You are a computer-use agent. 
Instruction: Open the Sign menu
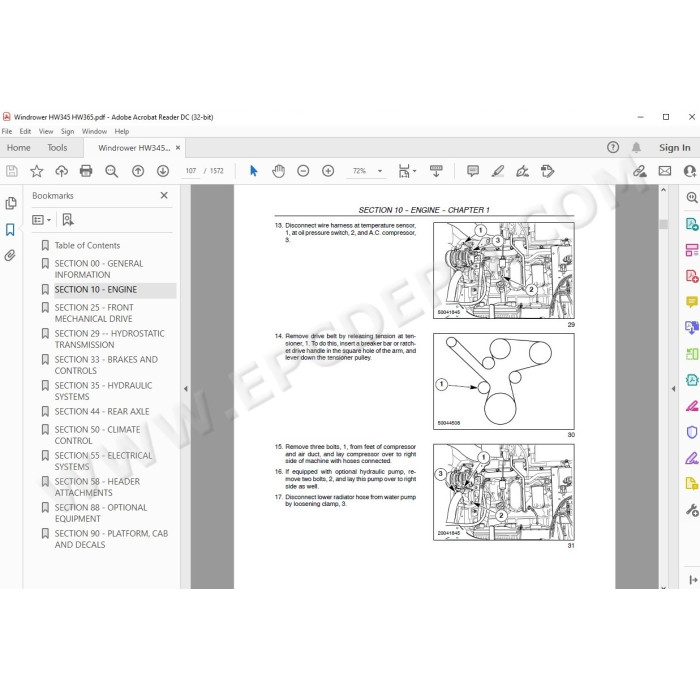click(67, 131)
